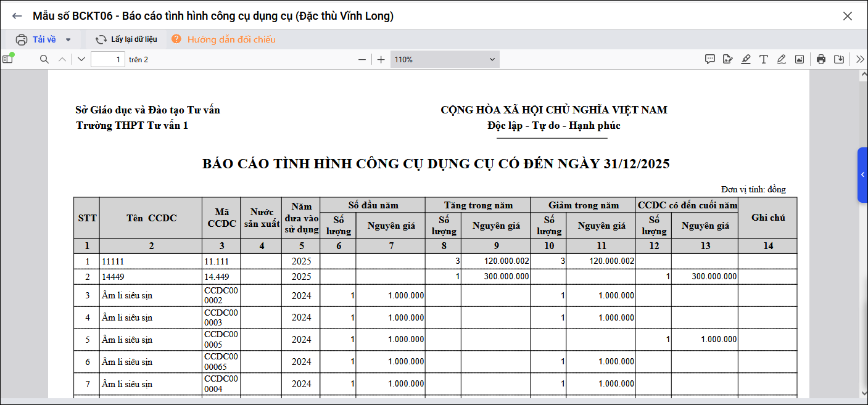Viewport: 868px width, 405px height.
Task: Zoom in with the plus button
Action: click(x=381, y=59)
